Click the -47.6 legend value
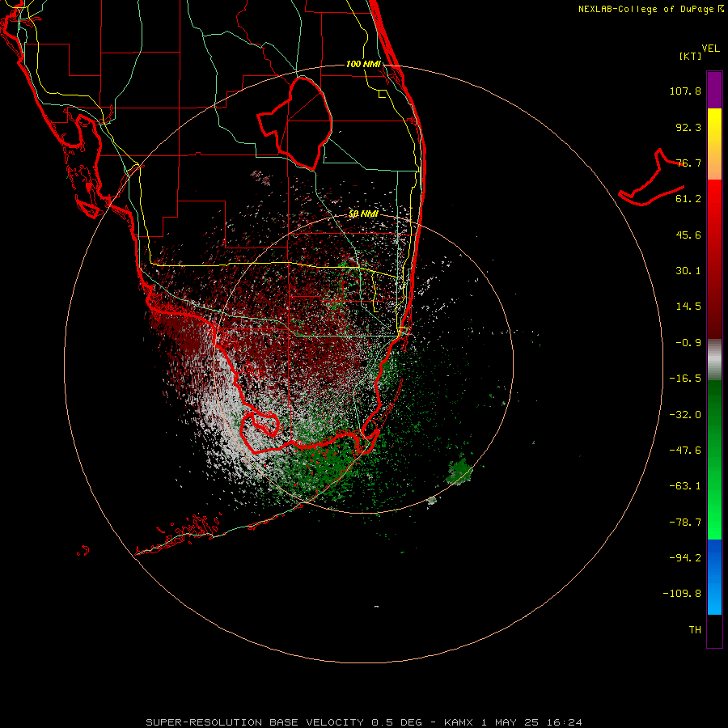 pyautogui.click(x=685, y=451)
